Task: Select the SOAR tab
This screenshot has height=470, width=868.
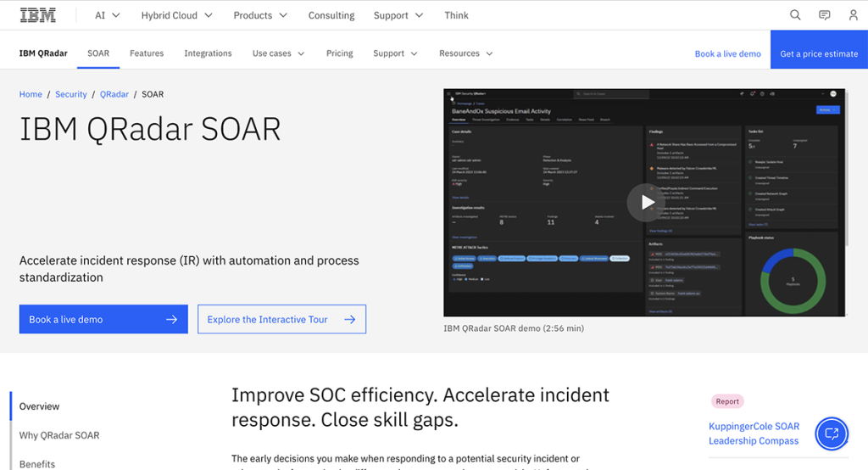Action: 98,53
